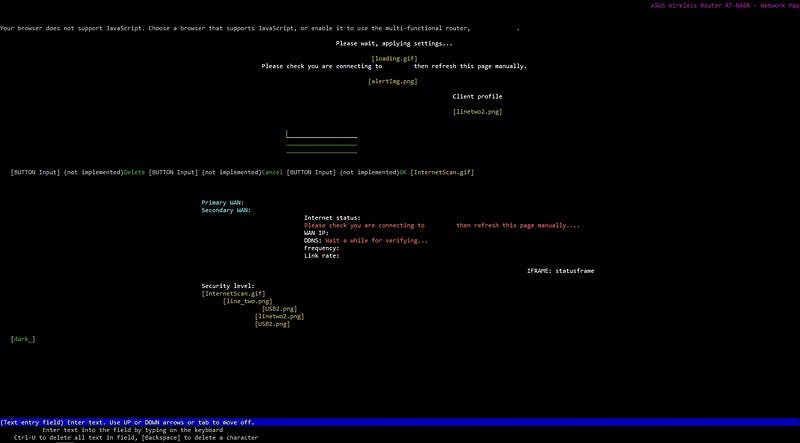Click the blue '(Text entry field) Enter text' status bar

[400, 423]
